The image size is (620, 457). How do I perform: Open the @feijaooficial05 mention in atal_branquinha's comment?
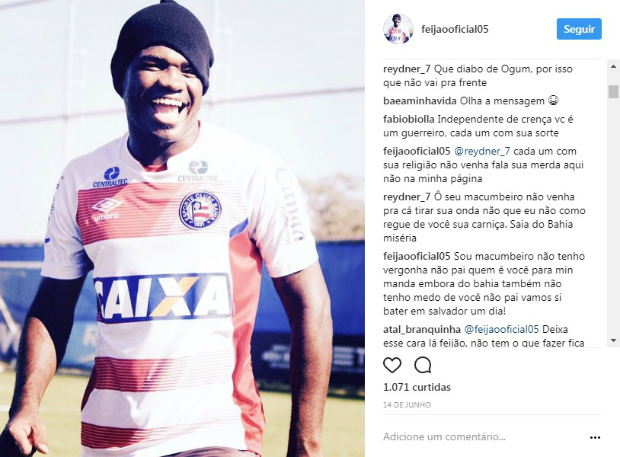(501, 329)
